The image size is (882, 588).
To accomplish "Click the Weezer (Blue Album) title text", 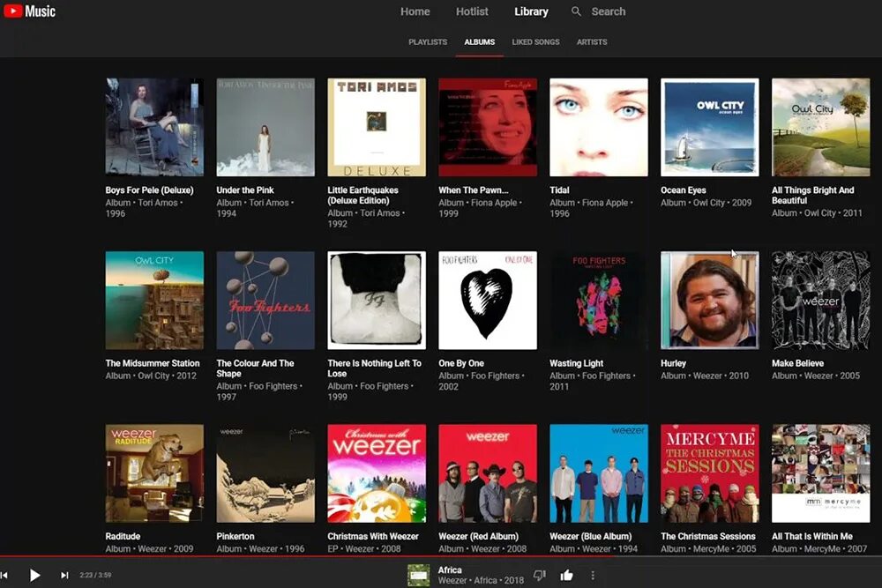I will click(591, 536).
